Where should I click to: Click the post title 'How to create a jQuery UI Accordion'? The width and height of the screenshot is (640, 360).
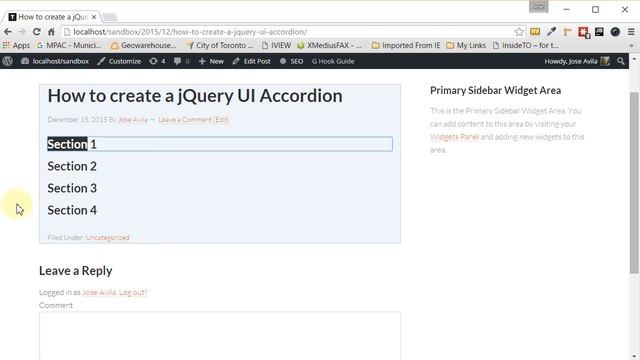point(195,96)
